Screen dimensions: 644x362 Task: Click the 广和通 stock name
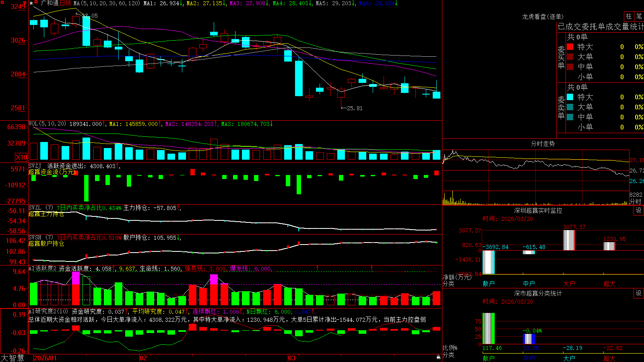click(50, 3)
